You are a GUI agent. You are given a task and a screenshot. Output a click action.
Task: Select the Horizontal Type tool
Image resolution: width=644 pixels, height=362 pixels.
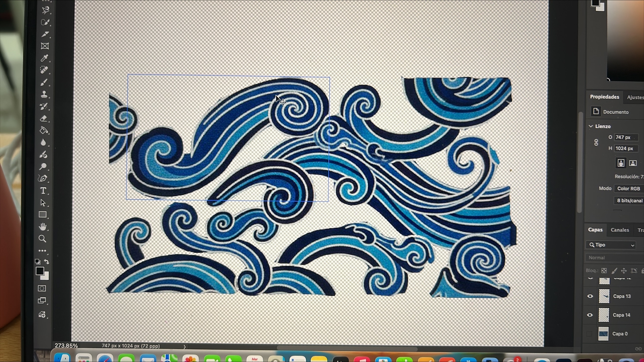click(43, 191)
